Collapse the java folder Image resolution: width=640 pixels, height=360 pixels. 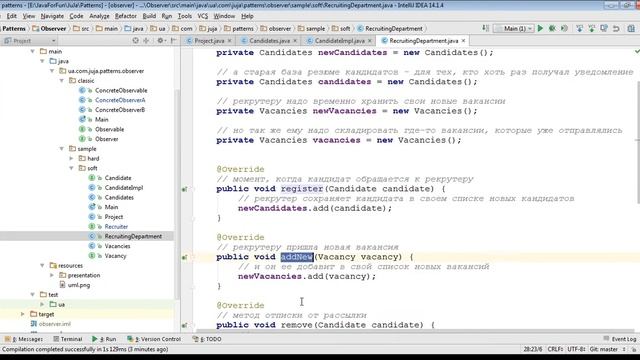pos(42,61)
